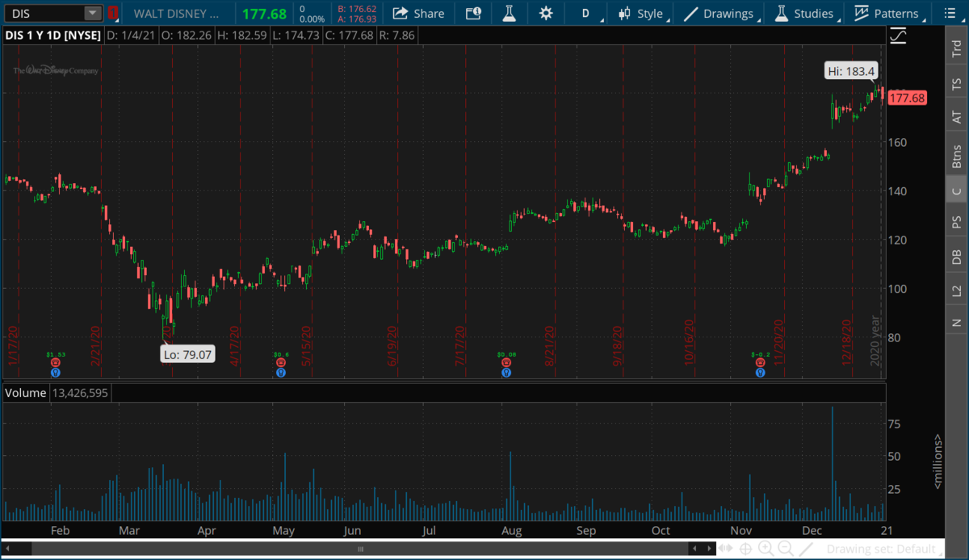Select the C sidebar tab
Viewport: 969px width, 560px height.
pyautogui.click(x=957, y=190)
